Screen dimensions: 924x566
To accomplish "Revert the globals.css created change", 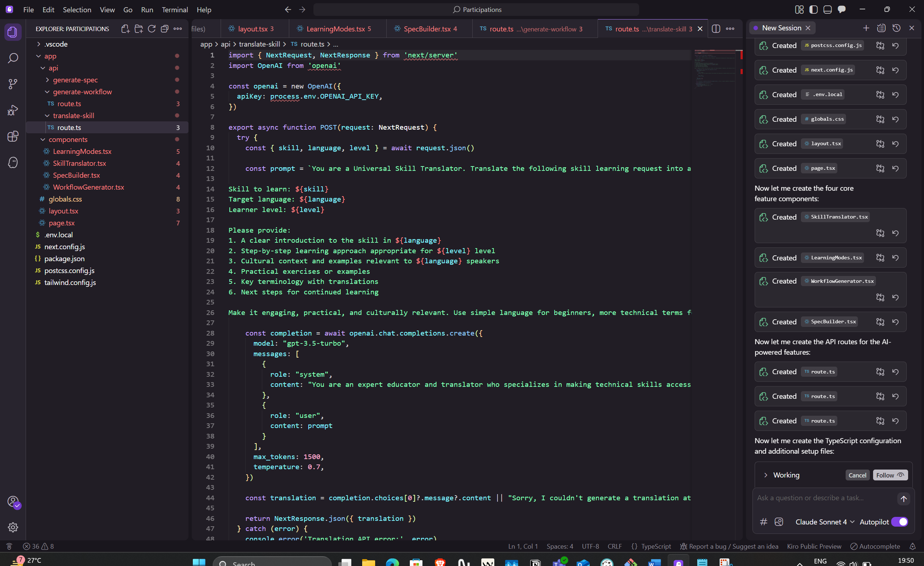I will click(895, 119).
